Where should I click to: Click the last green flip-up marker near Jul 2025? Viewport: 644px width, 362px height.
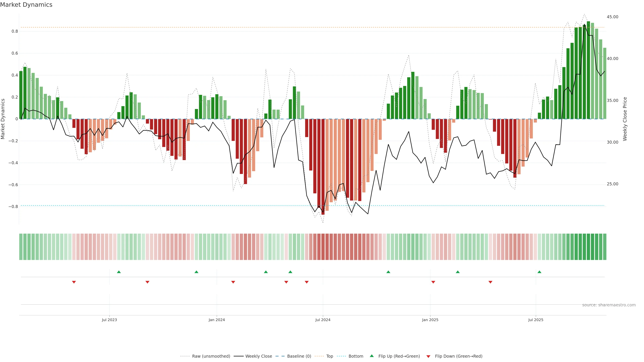pos(539,272)
